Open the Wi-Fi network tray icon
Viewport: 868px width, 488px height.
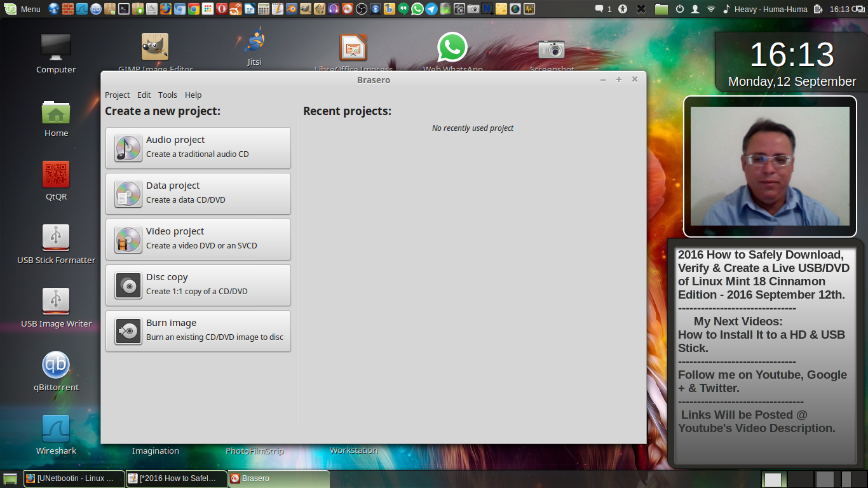711,9
